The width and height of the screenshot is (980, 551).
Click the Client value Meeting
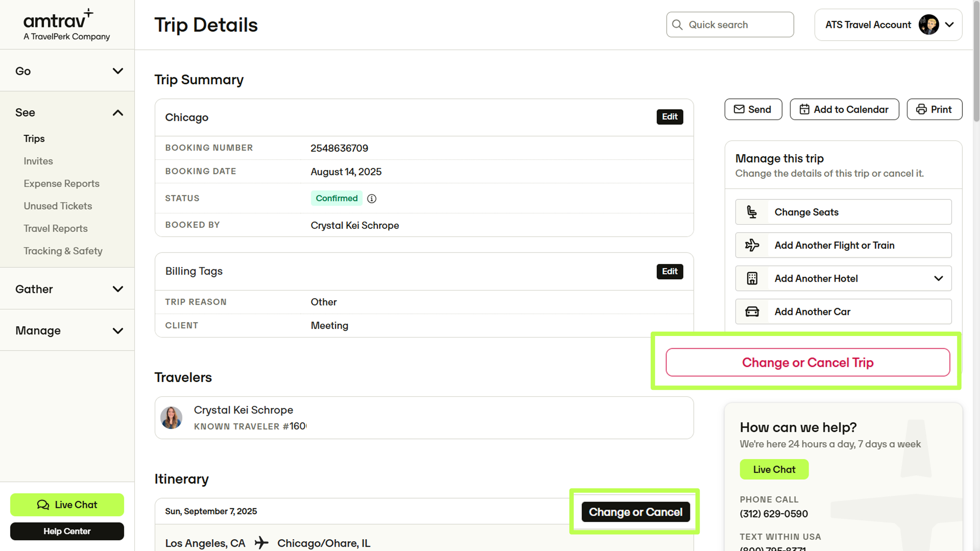329,326
